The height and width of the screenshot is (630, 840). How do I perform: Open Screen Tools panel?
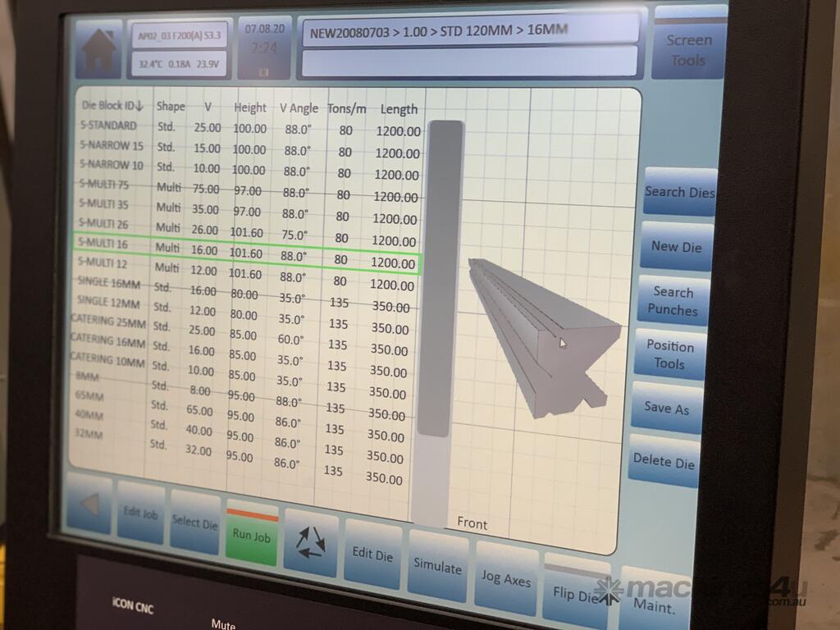[688, 48]
